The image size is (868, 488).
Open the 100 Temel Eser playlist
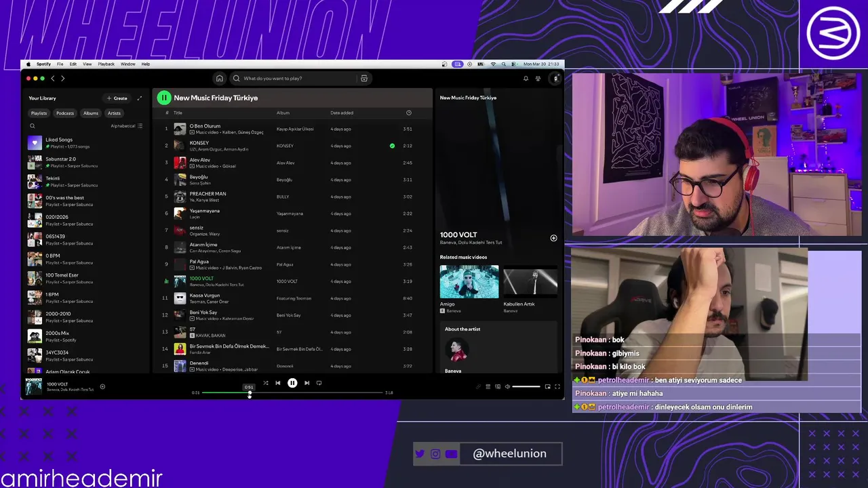pyautogui.click(x=85, y=279)
